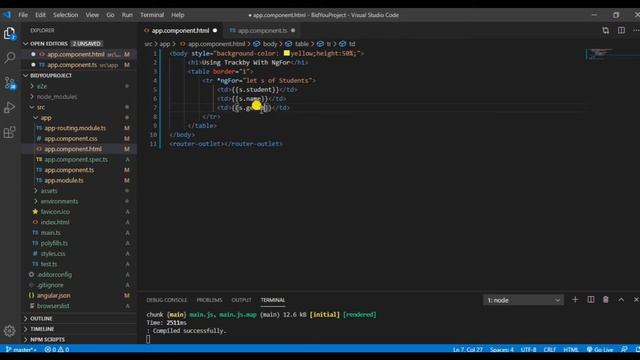The width and height of the screenshot is (640, 360).
Task: Open styles.css in the explorer
Action: (x=79, y=253)
